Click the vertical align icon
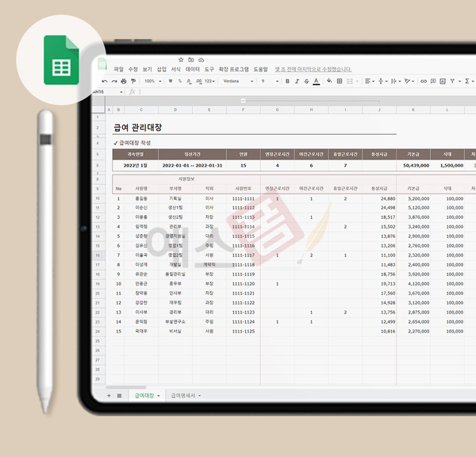This screenshot has width=476, height=457. pos(381,81)
